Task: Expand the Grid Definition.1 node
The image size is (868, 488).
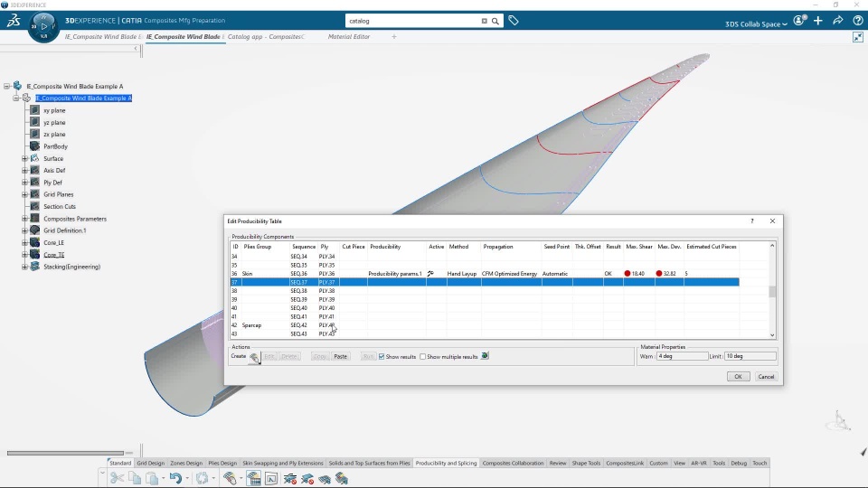Action: click(x=25, y=230)
